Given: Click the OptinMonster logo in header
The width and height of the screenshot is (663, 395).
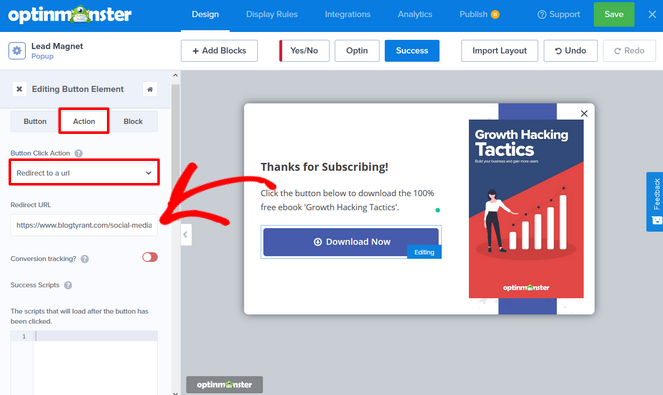Looking at the screenshot, I should (x=70, y=14).
